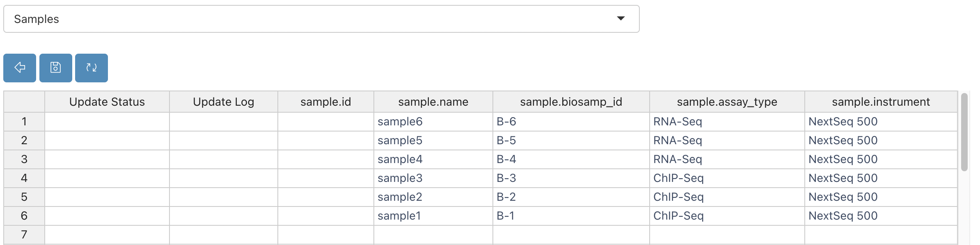Select the Update Log column header
Screen dimensions: 980x245
tap(224, 102)
